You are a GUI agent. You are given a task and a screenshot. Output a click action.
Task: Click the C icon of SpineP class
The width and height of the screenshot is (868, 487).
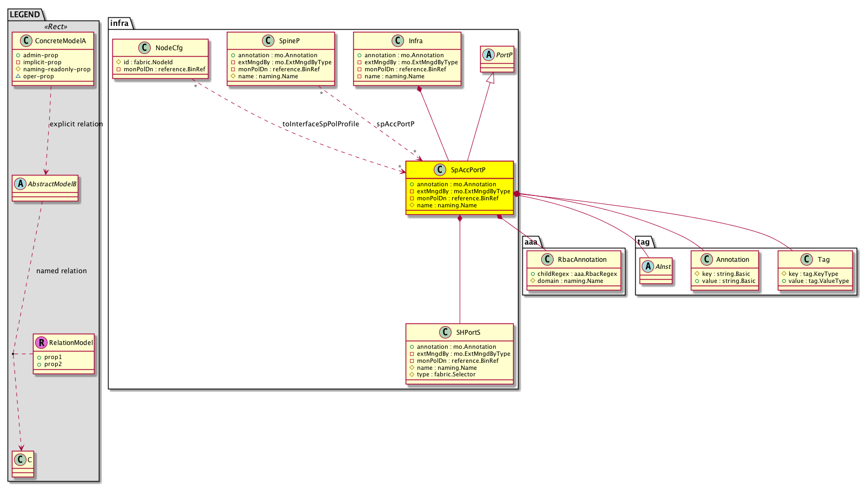pyautogui.click(x=268, y=41)
